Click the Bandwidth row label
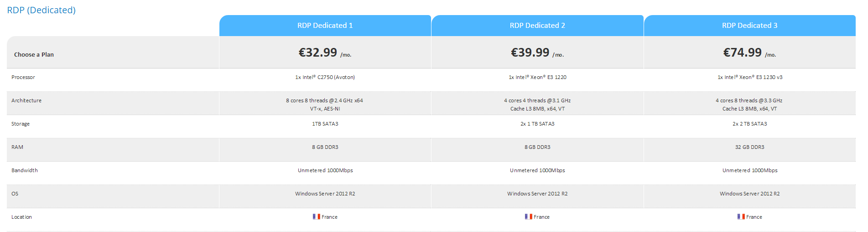 pos(25,170)
